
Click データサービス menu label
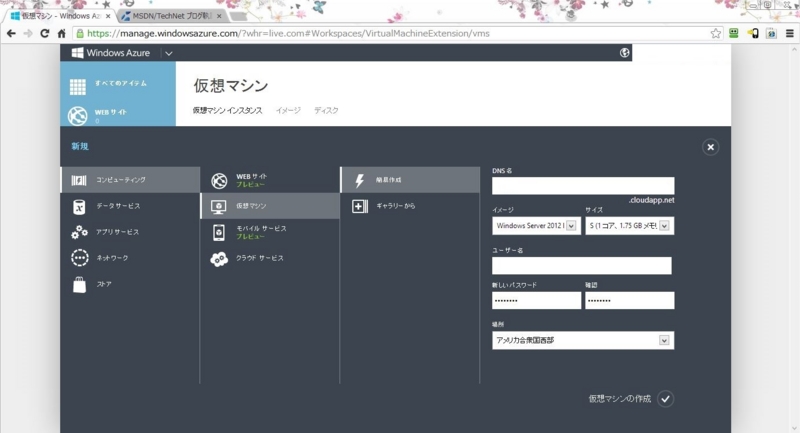[118, 206]
